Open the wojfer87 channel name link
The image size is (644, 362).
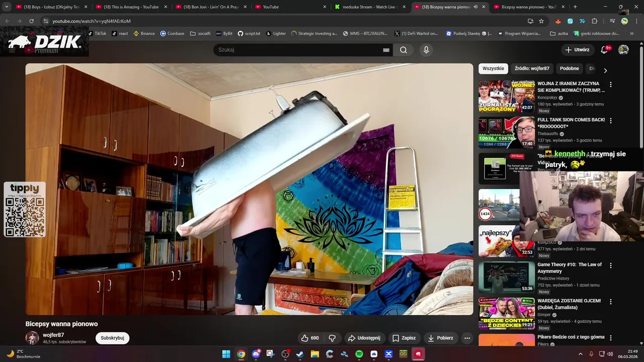[53, 335]
